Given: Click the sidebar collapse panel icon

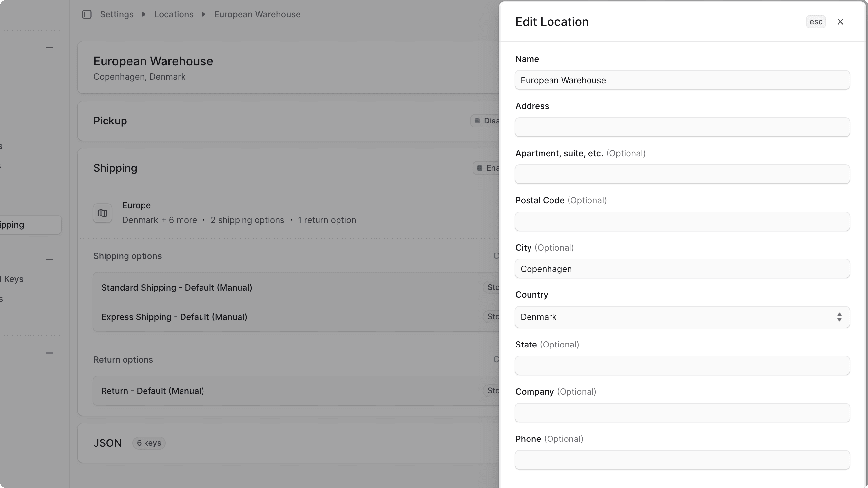Looking at the screenshot, I should pyautogui.click(x=87, y=14).
